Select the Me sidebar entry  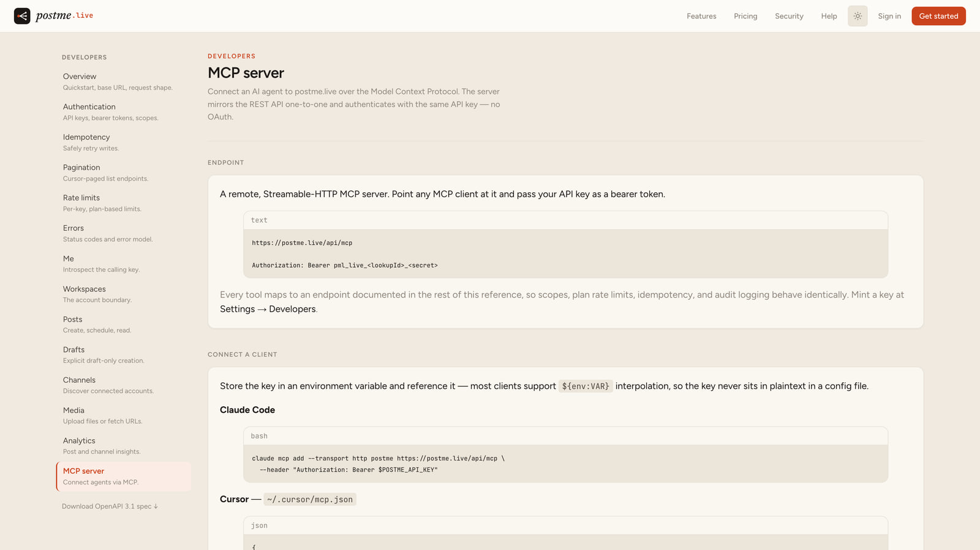tap(123, 264)
